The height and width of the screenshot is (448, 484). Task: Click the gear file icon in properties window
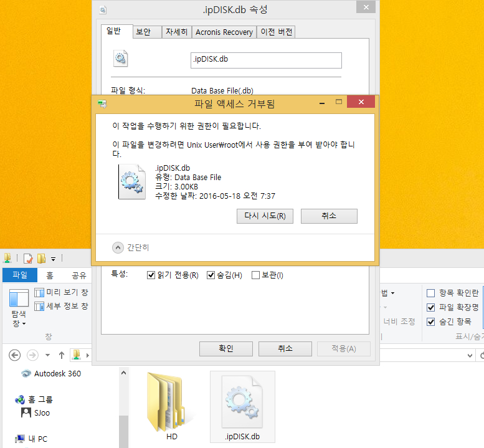120,59
